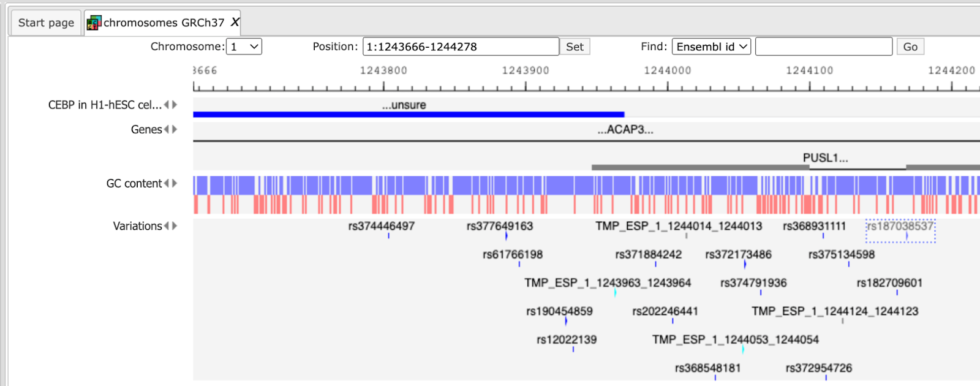
Task: Open the Find type dropdown Ensembl id
Action: tap(711, 47)
